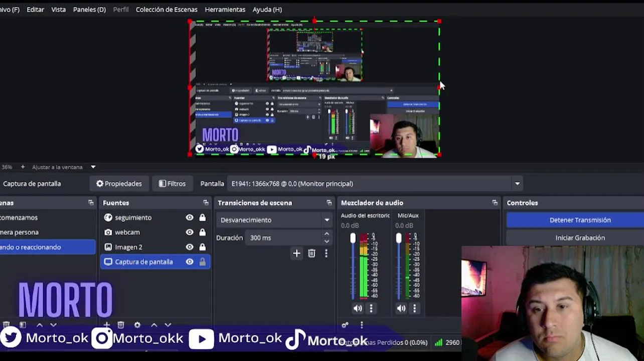The width and height of the screenshot is (644, 361).
Task: Add a scene transition with the plus button
Action: [296, 254]
